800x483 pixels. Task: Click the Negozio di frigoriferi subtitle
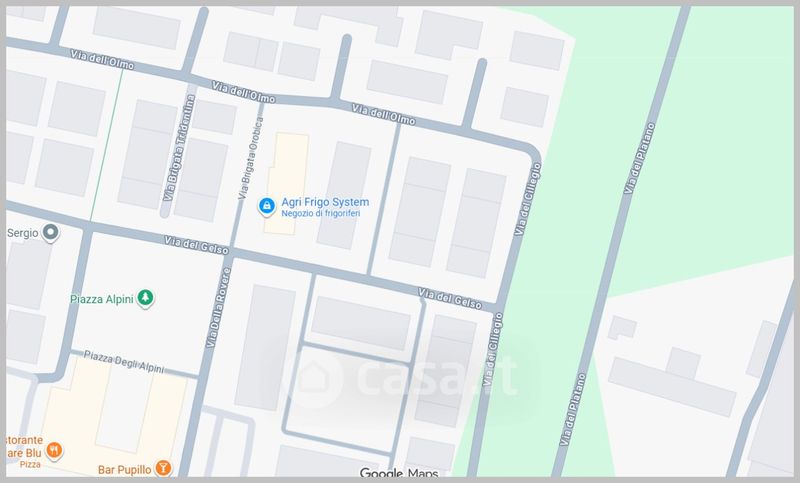point(320,214)
